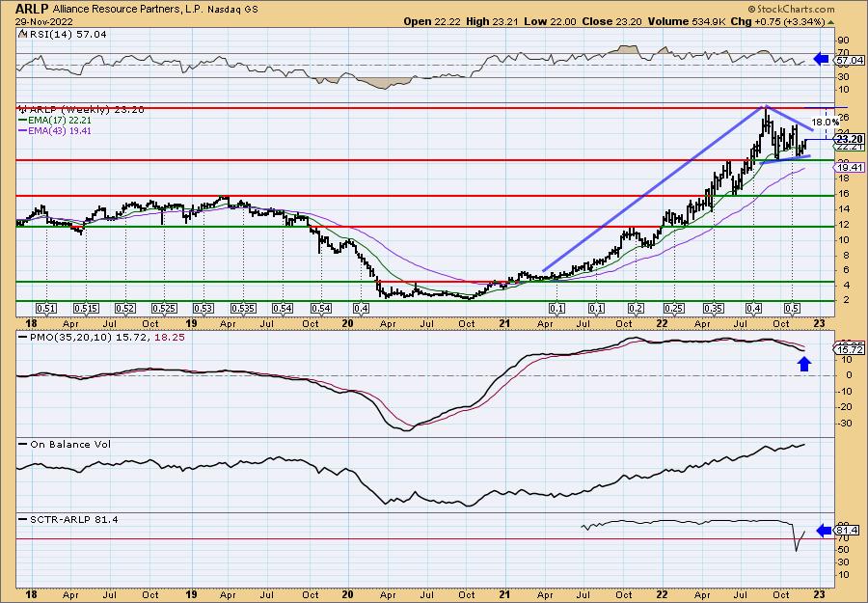
Task: Click the 15.72 PMO value tag
Action: pos(851,350)
